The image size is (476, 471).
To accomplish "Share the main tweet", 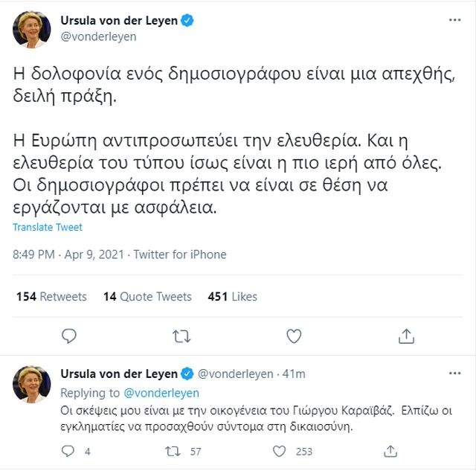I will point(406,336).
